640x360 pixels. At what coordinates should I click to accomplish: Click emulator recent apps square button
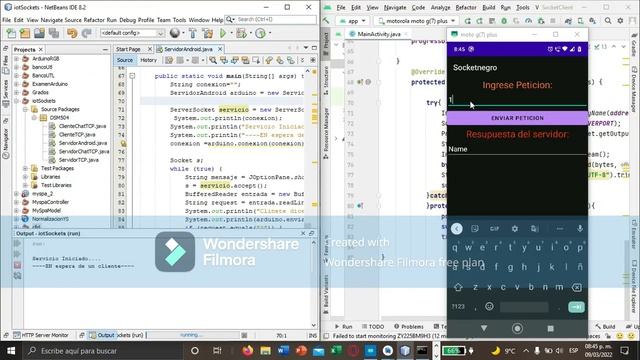click(x=550, y=328)
